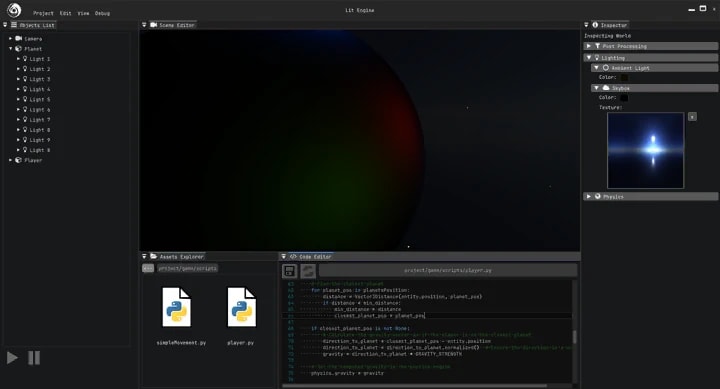Open the Edit menu

[65, 13]
